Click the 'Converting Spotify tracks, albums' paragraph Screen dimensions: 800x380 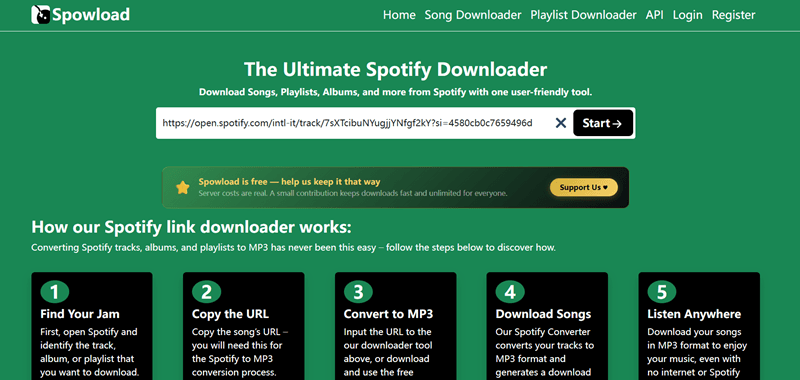click(x=293, y=248)
